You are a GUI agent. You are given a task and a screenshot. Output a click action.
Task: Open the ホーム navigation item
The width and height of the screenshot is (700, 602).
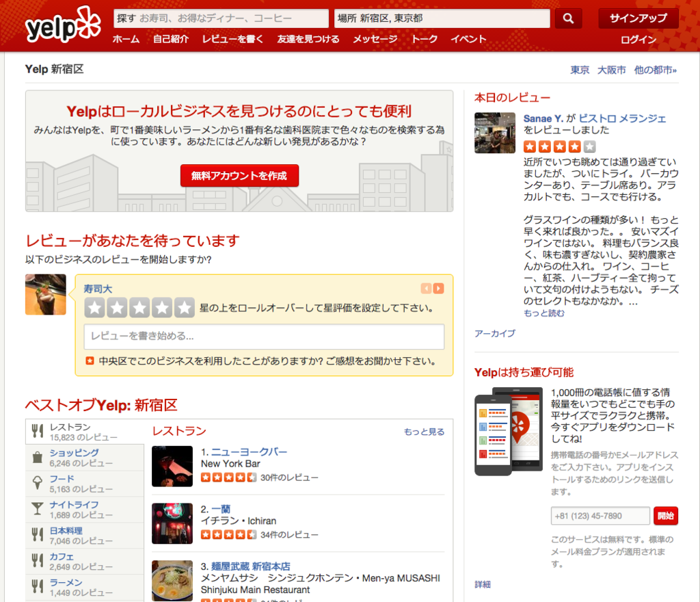click(x=126, y=39)
